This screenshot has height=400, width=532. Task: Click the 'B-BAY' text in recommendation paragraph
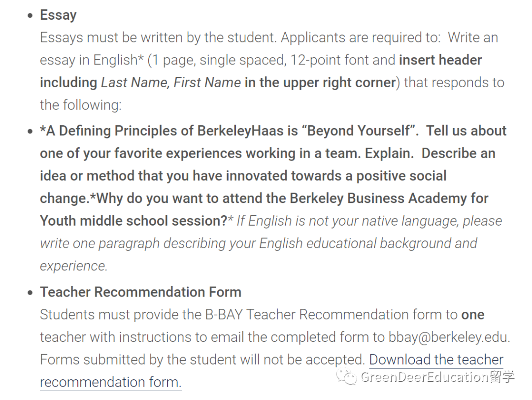tap(224, 314)
